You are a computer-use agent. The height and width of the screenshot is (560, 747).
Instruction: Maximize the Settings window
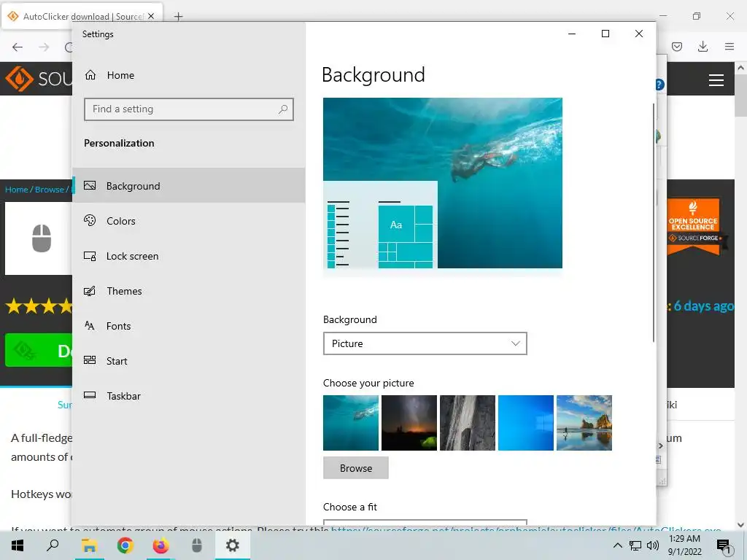tap(605, 34)
